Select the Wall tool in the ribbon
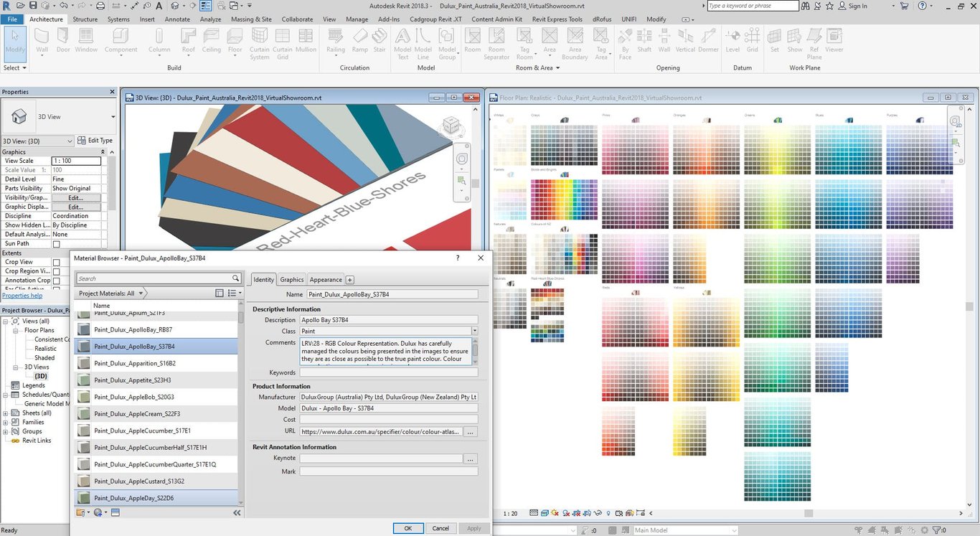 click(42, 42)
